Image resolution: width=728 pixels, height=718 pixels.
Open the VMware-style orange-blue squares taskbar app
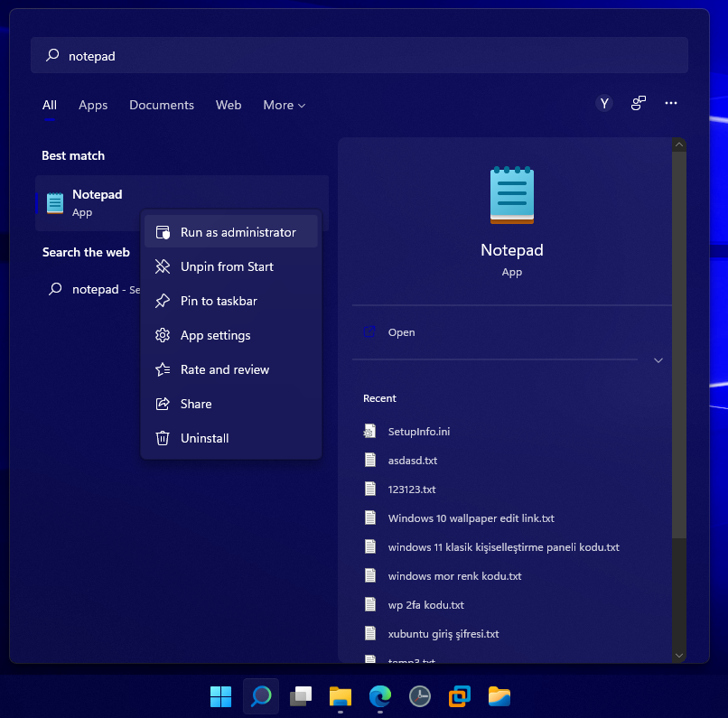click(x=460, y=696)
